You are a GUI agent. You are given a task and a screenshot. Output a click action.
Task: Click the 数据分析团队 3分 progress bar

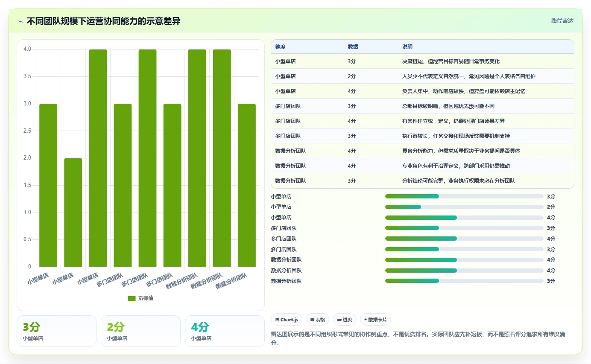[464, 281]
